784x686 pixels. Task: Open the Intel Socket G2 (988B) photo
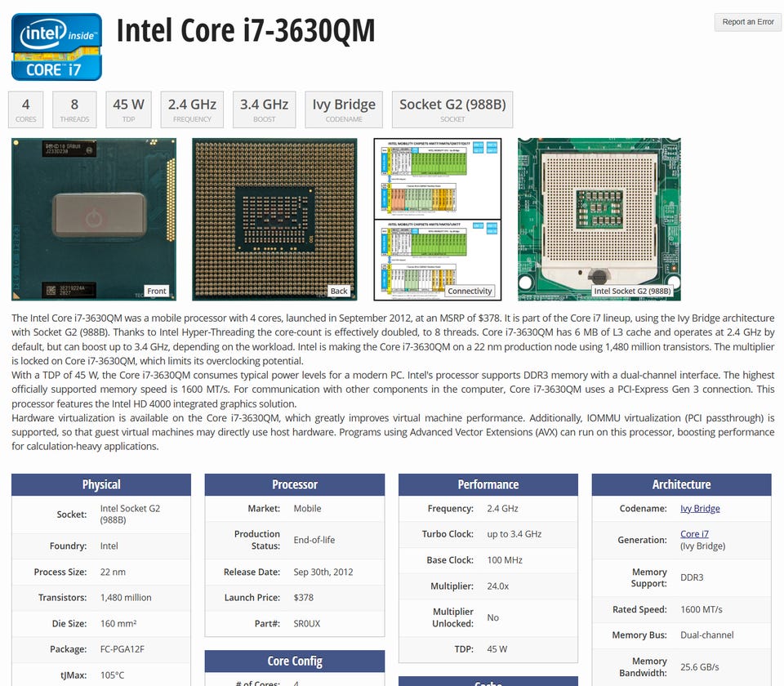click(599, 220)
